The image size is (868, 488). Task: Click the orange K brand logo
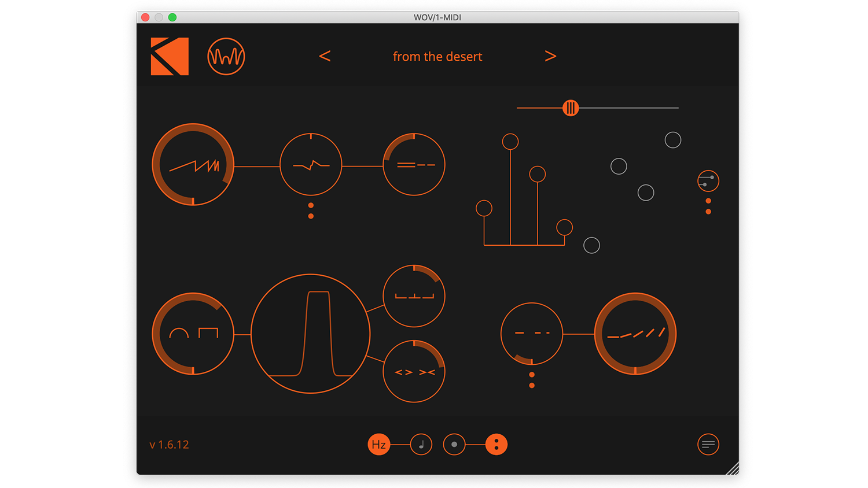pos(170,56)
